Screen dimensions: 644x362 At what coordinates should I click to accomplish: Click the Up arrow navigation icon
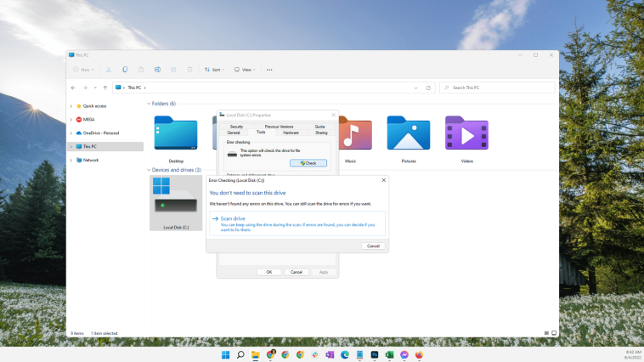105,88
